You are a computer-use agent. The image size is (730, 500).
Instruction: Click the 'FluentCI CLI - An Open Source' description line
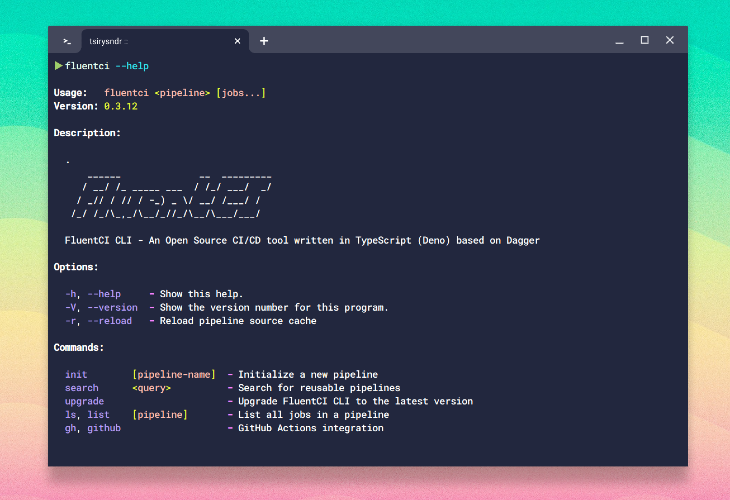(302, 241)
